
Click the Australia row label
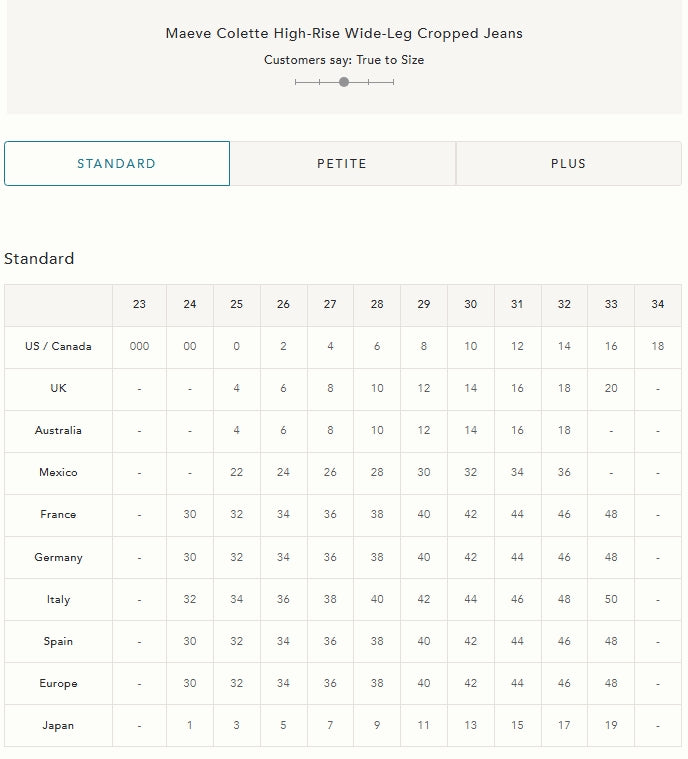coord(59,430)
